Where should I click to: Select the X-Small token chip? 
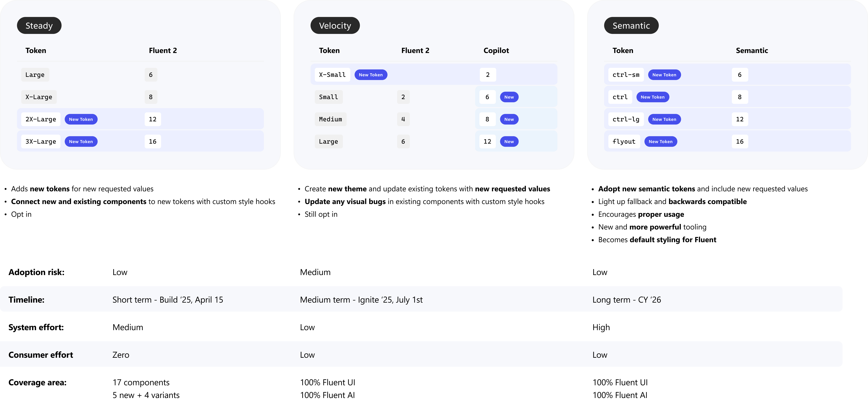click(x=332, y=75)
